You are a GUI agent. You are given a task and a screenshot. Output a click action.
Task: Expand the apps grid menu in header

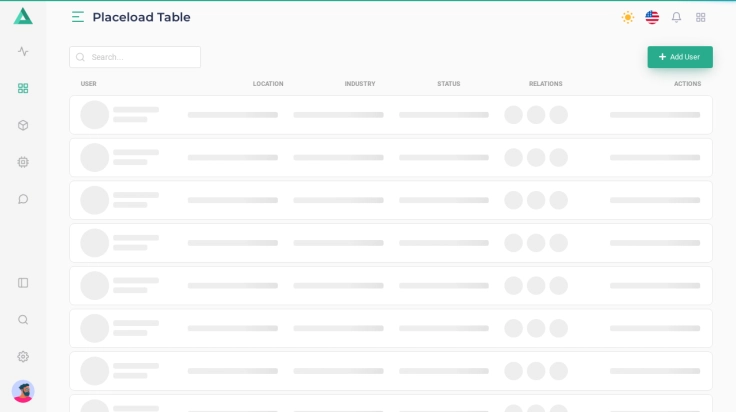(x=701, y=17)
